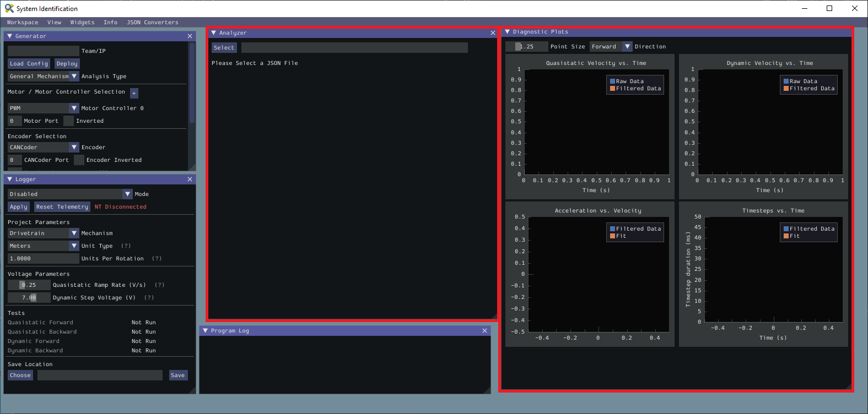This screenshot has height=414, width=868.
Task: Open the JSON Converters menu
Action: [153, 23]
